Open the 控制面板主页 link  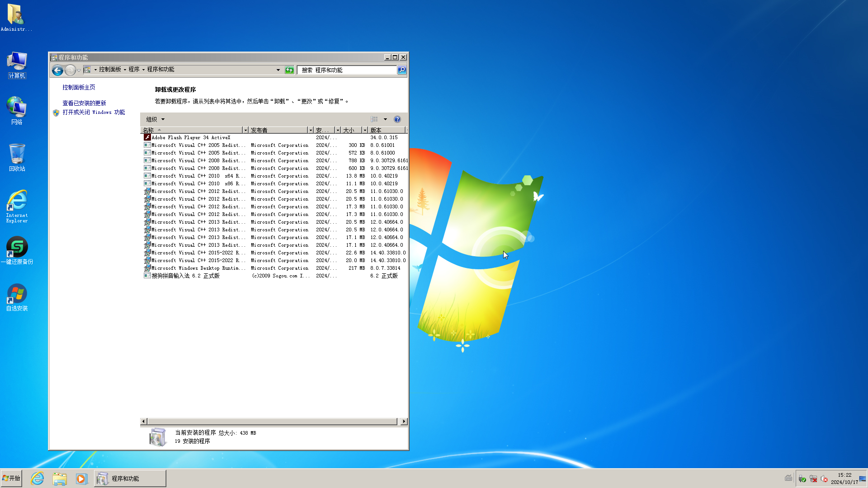79,87
